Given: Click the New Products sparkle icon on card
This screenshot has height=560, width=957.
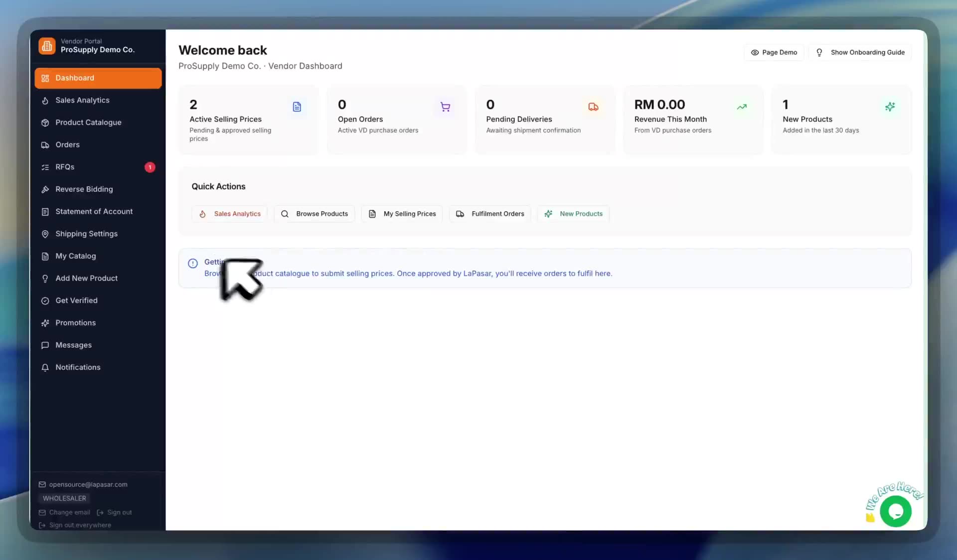Looking at the screenshot, I should (890, 107).
